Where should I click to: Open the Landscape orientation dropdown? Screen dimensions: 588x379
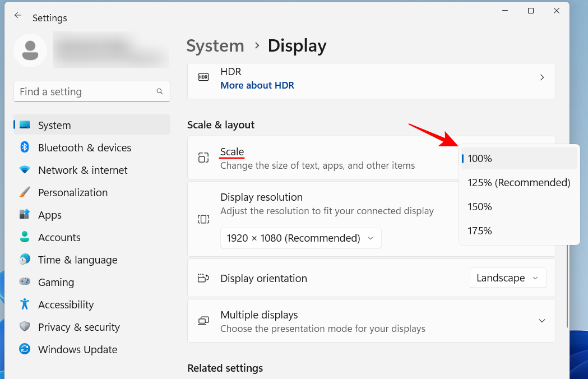(507, 278)
